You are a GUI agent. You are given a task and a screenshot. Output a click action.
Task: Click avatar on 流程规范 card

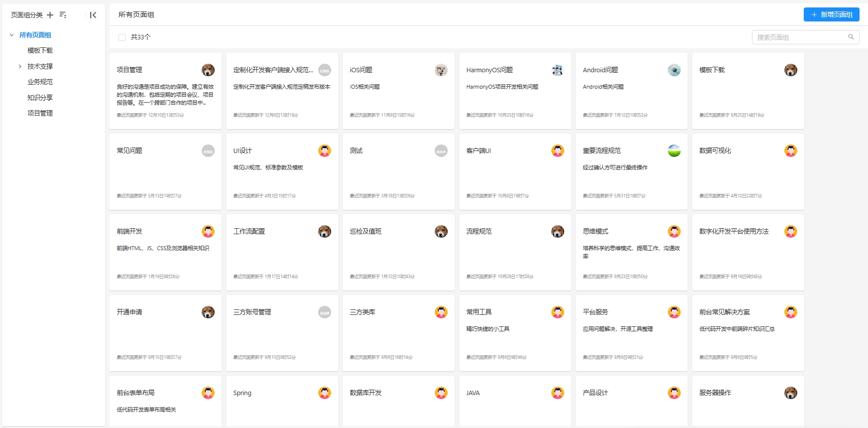point(558,231)
